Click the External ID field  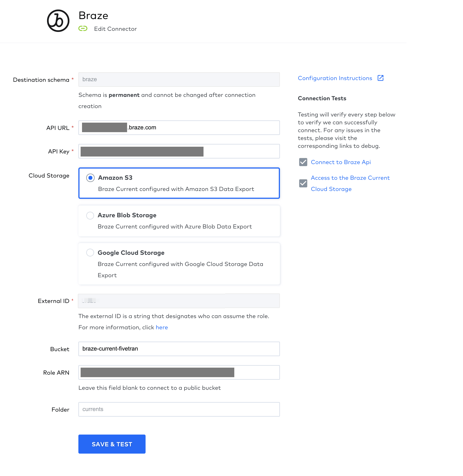click(x=179, y=301)
